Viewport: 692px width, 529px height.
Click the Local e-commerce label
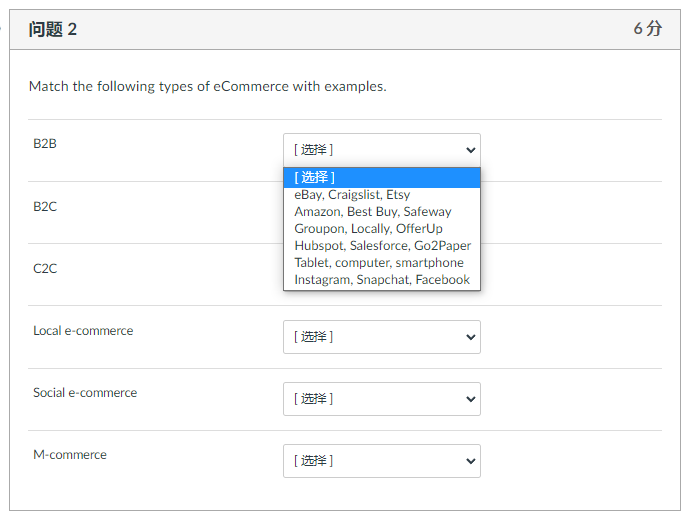(83, 331)
